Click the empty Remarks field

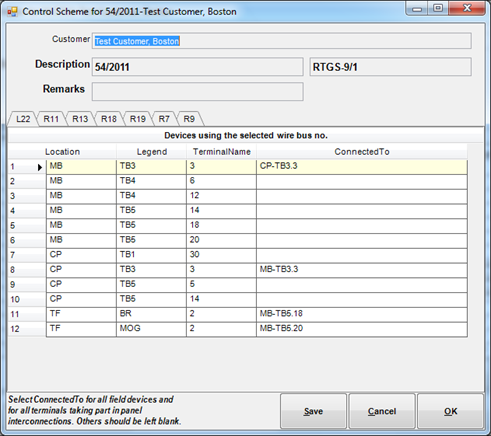(198, 92)
